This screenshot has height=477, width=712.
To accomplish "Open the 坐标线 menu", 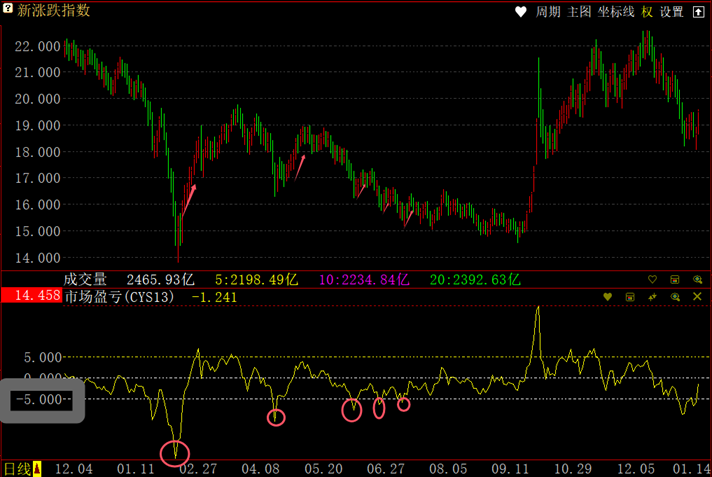I will (x=616, y=12).
